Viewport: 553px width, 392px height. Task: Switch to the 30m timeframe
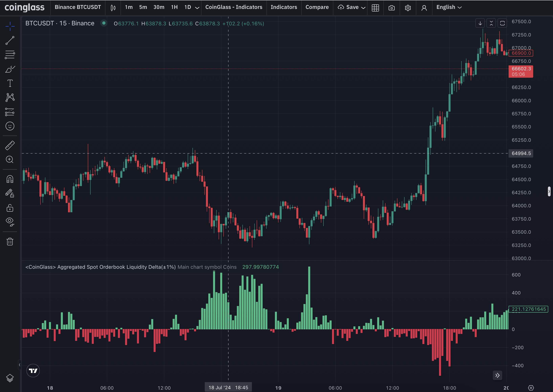coord(159,7)
